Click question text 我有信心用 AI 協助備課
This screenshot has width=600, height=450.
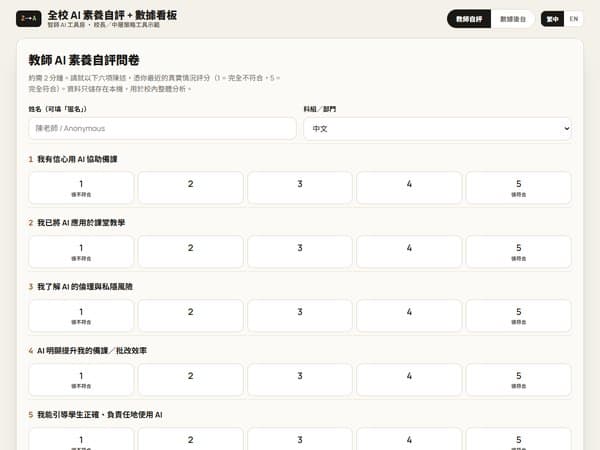tap(77, 159)
